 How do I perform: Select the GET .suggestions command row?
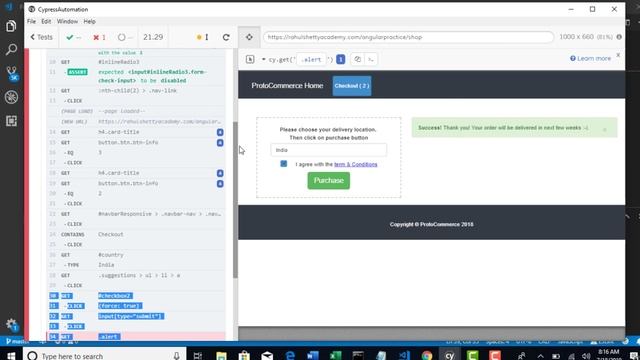136,275
